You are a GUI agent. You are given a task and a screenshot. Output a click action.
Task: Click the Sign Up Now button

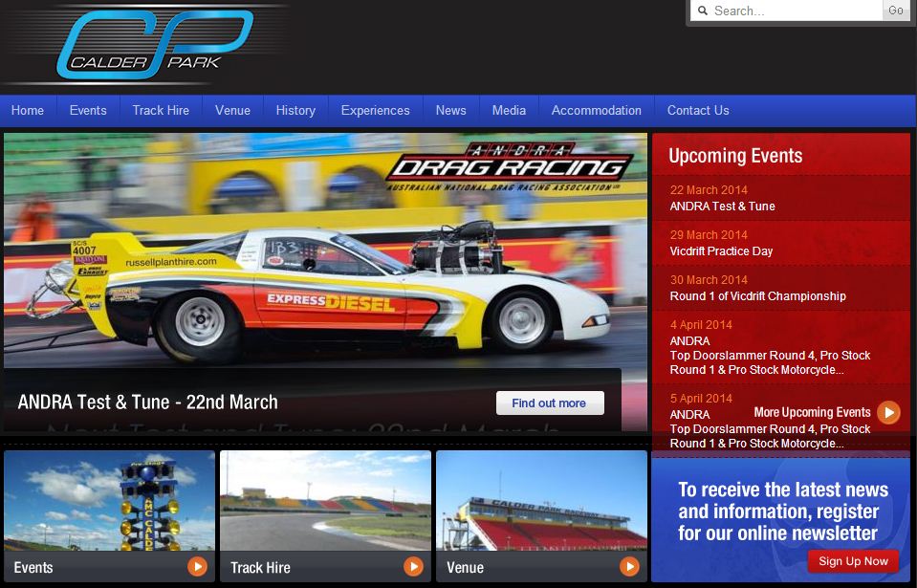click(853, 561)
